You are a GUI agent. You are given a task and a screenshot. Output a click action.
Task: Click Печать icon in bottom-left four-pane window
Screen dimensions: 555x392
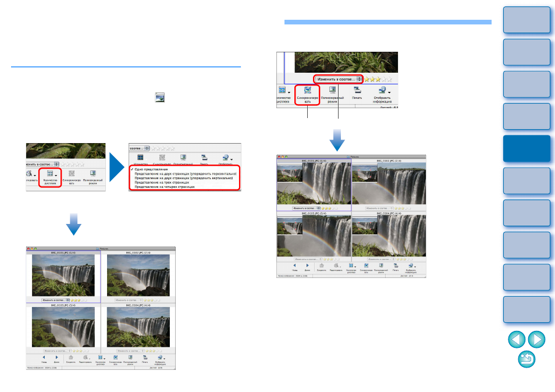[145, 357]
